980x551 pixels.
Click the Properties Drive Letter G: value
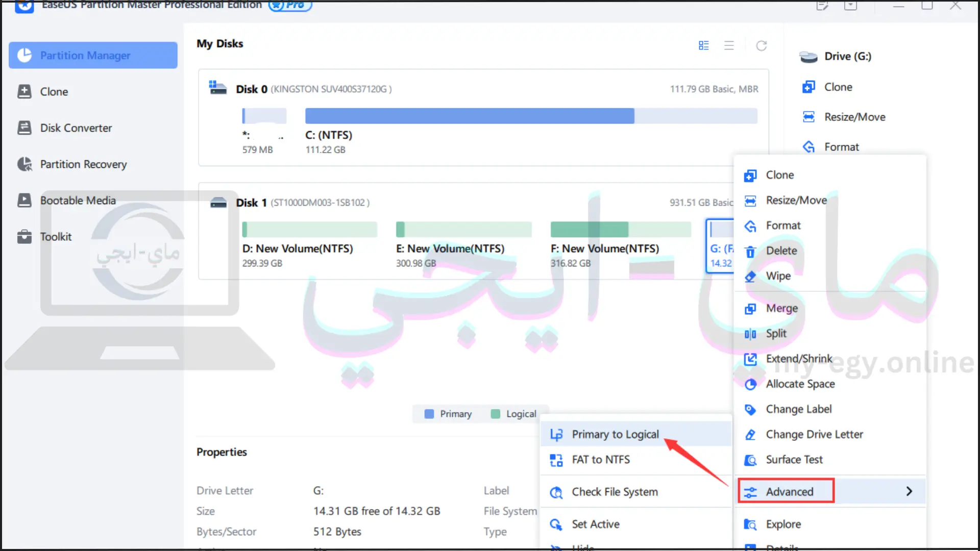[318, 491]
